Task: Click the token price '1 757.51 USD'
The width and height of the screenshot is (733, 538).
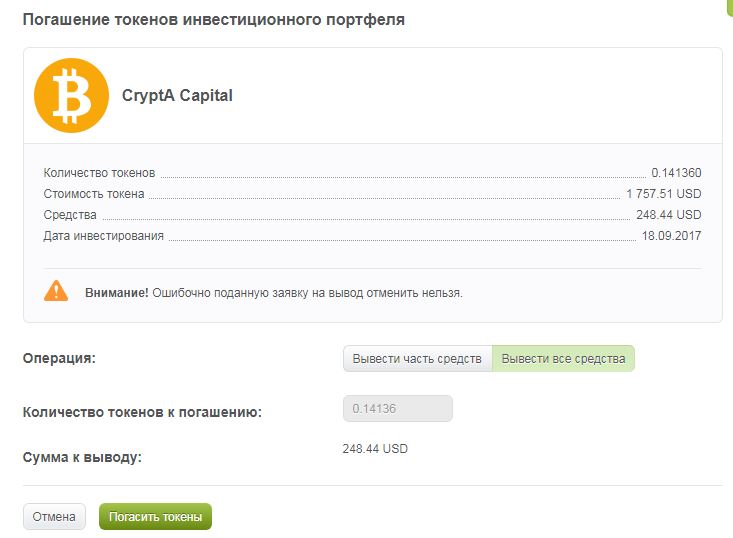Action: point(663,194)
